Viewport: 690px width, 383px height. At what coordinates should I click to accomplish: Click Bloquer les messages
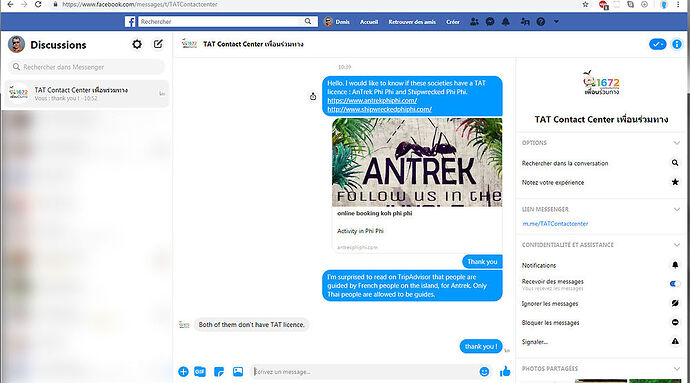550,323
